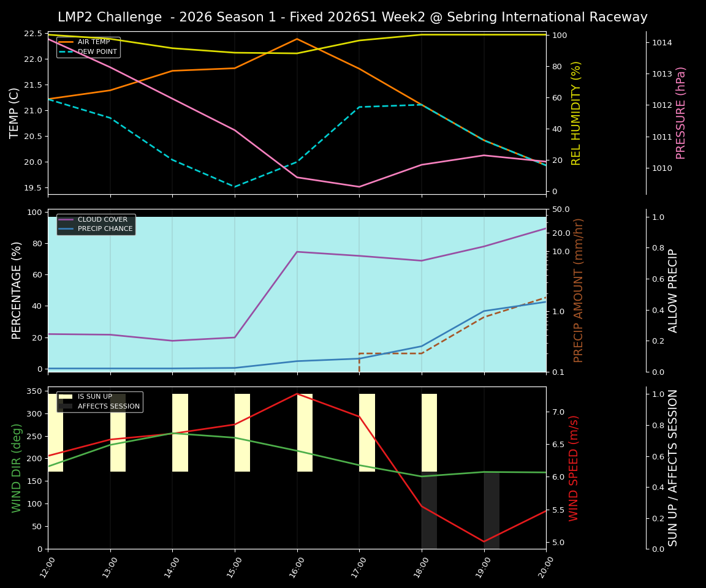Click the chart title mentioning Sebring International Raceway
Viewport: 706px width, 588px height.
353,17
